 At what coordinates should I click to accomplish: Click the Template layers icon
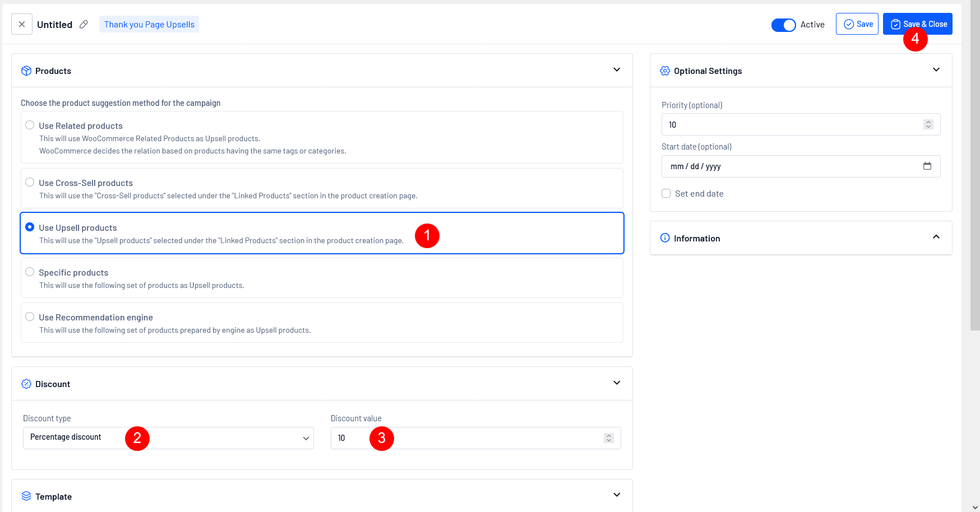click(26, 496)
